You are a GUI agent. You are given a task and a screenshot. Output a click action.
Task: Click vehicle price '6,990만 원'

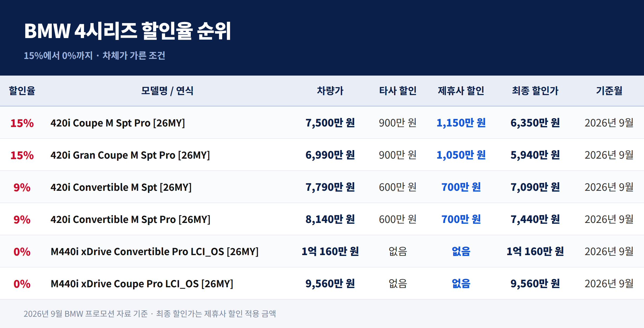point(330,155)
